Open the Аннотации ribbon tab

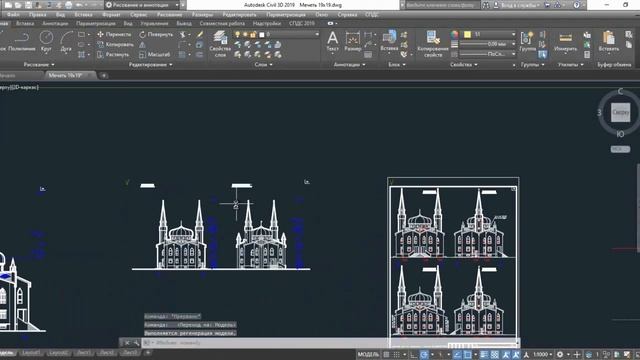(55, 24)
